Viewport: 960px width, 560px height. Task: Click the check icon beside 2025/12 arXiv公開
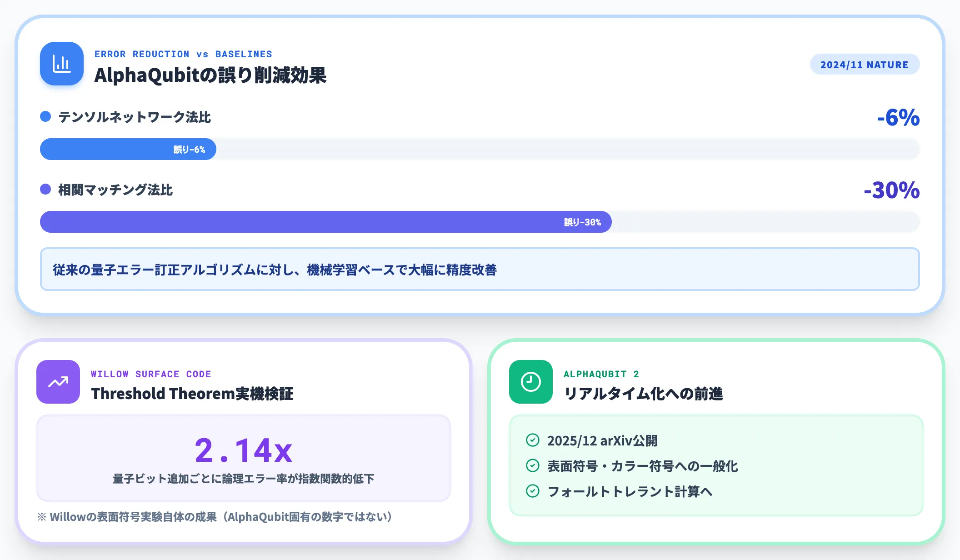pyautogui.click(x=533, y=440)
